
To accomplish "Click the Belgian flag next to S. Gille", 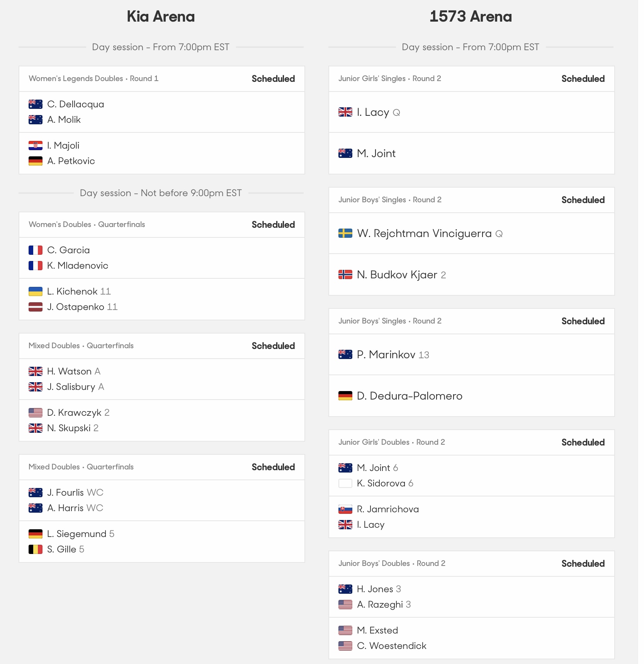I will tap(36, 549).
